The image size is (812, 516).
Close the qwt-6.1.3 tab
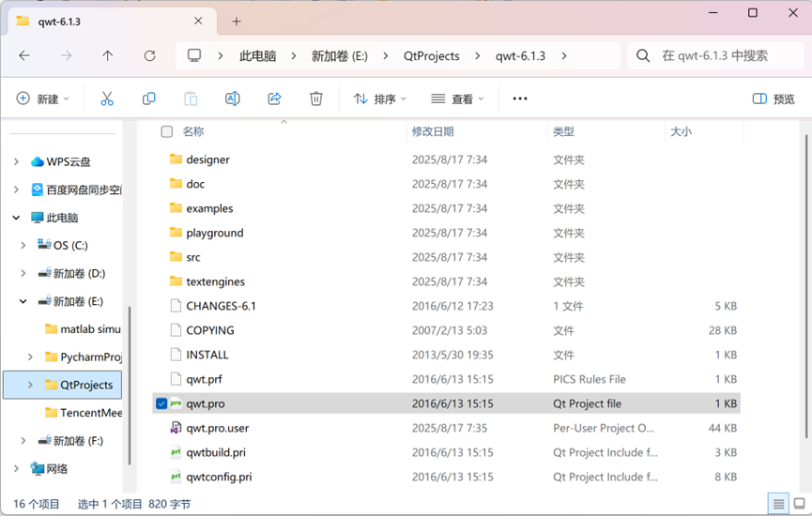pos(198,21)
